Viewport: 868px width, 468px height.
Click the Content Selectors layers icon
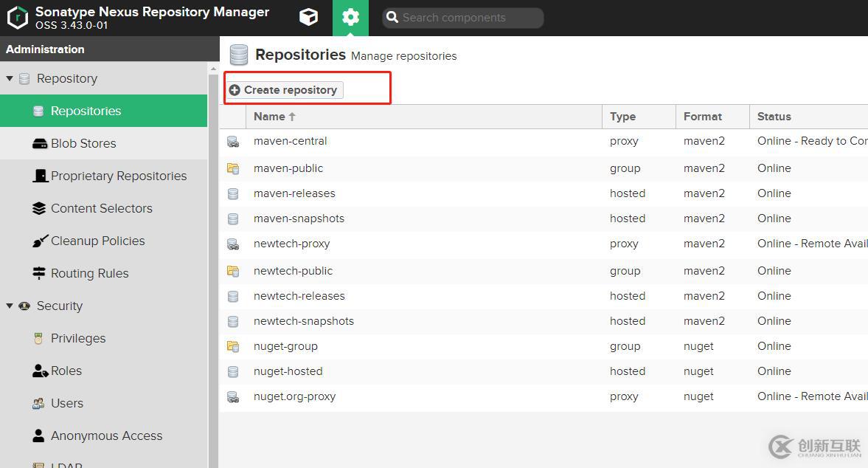click(x=39, y=208)
